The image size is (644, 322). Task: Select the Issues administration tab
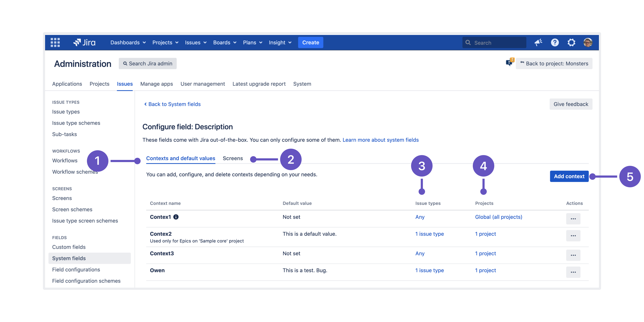coord(125,83)
